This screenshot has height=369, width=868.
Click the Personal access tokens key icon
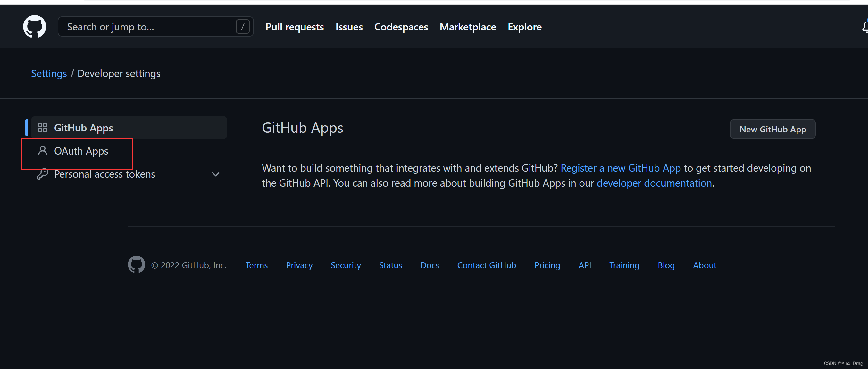pyautogui.click(x=42, y=174)
